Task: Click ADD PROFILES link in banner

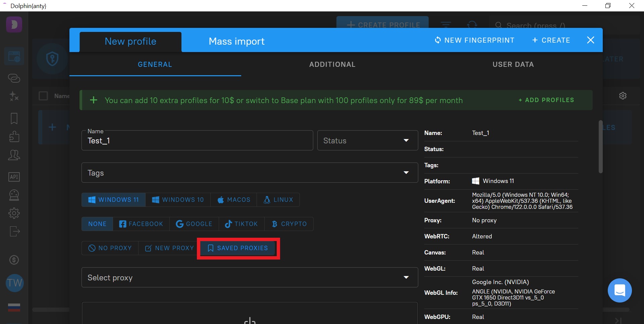Action: point(546,100)
